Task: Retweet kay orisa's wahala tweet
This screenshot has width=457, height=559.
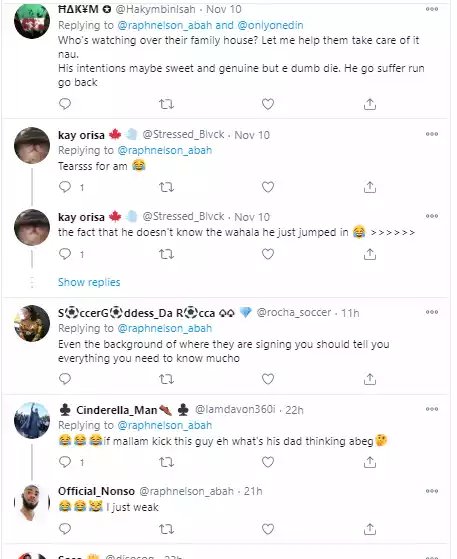Action: [x=166, y=254]
